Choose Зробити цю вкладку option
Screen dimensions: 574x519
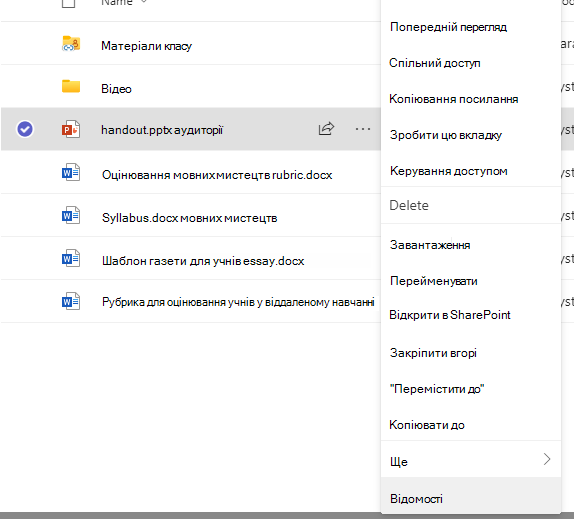click(x=446, y=135)
